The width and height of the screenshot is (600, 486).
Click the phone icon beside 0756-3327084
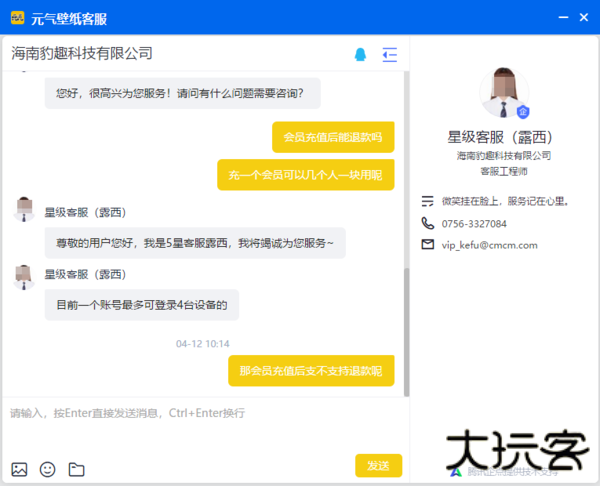tap(427, 223)
